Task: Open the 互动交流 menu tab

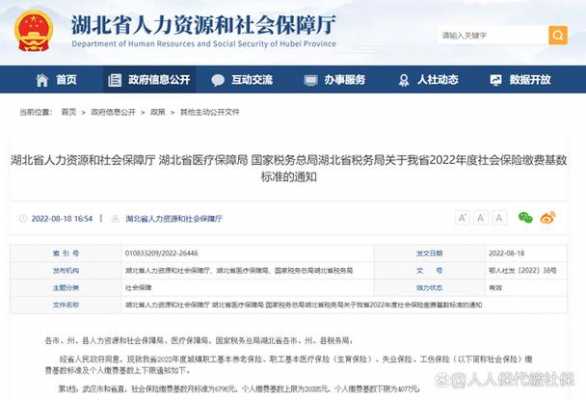Action: [242, 80]
